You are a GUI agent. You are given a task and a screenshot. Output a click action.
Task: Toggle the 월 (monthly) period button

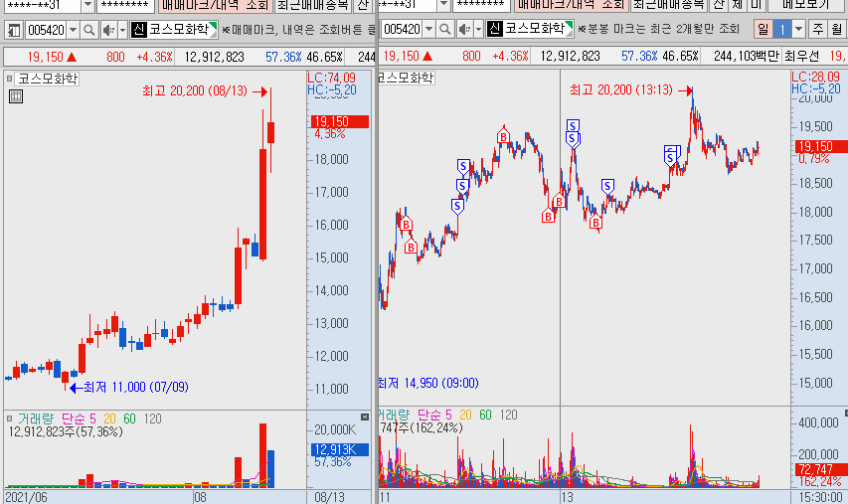pos(837,30)
